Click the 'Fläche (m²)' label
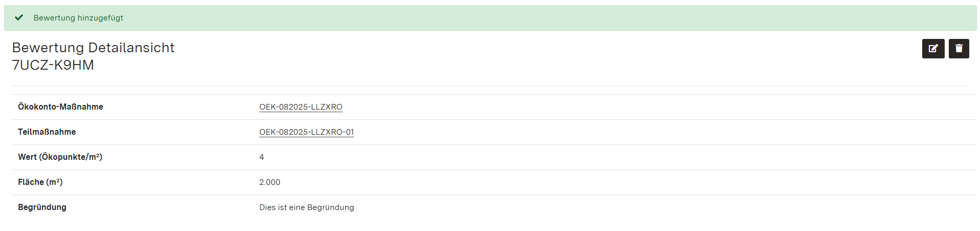 pos(40,182)
